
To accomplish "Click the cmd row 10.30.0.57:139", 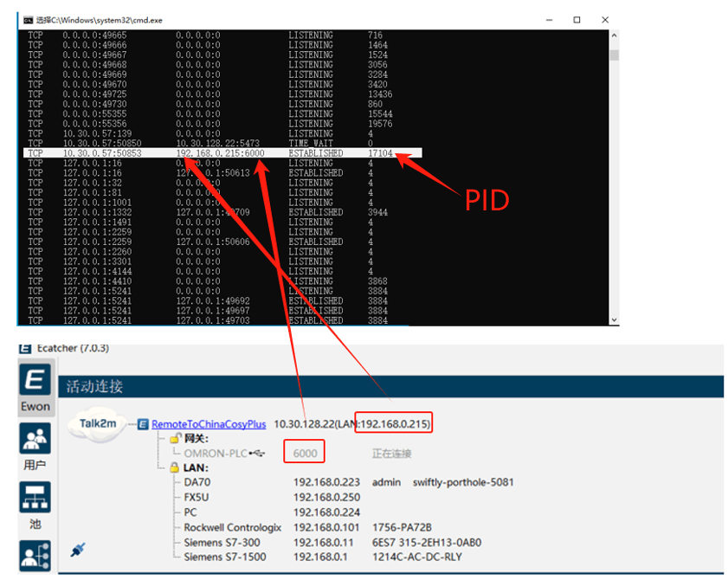I will click(x=201, y=133).
